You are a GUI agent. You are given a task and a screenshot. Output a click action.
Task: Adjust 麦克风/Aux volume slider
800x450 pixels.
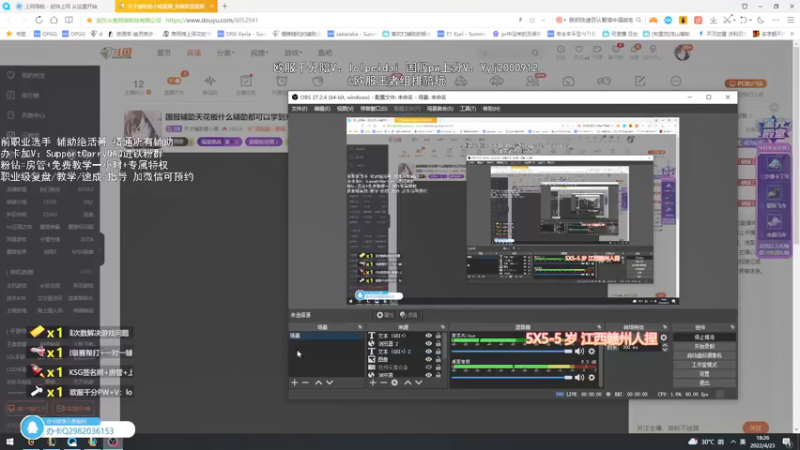tap(512, 351)
